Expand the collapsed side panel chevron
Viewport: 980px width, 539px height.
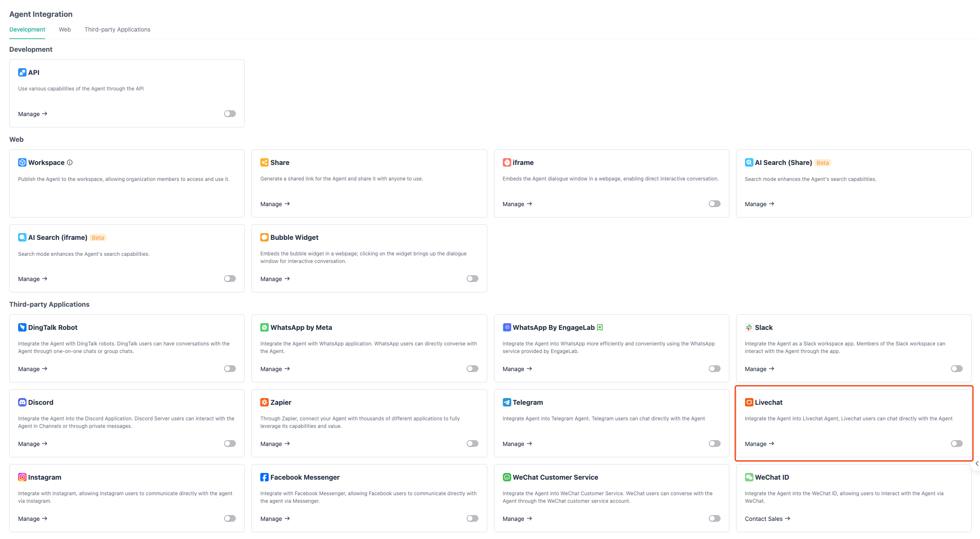click(x=977, y=463)
